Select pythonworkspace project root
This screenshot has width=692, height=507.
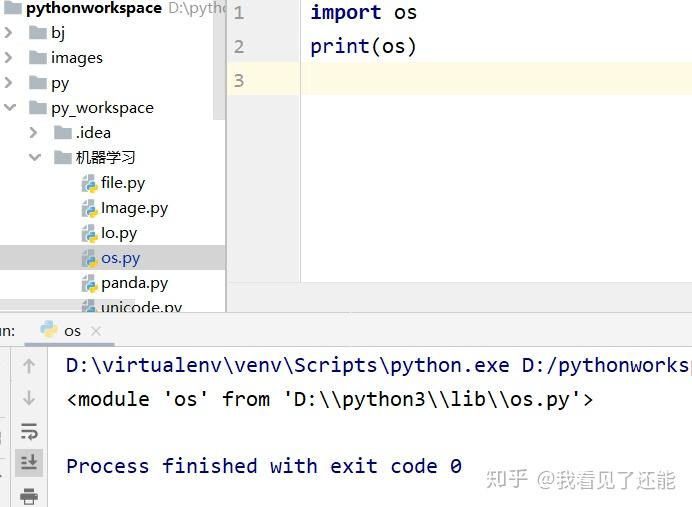coord(93,8)
